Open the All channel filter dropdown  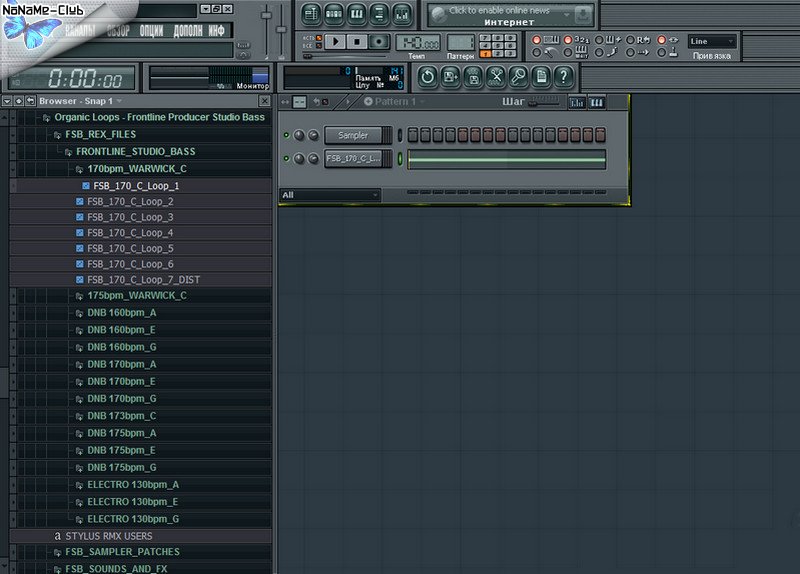click(330, 195)
